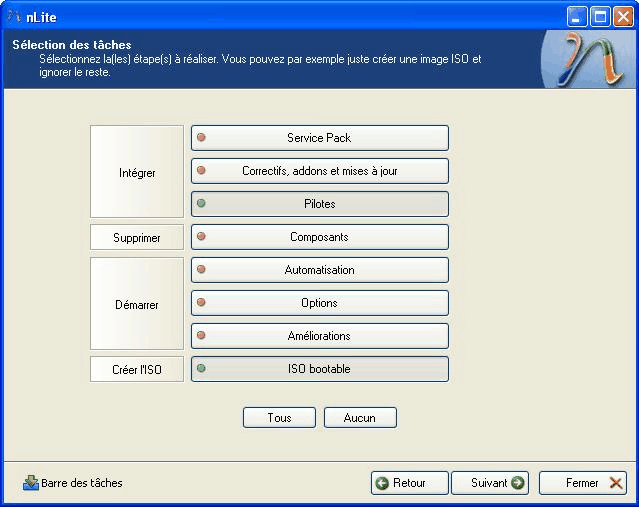Image resolution: width=639 pixels, height=507 pixels.
Task: Click the Sélection des tâches heading
Action: tap(72, 45)
